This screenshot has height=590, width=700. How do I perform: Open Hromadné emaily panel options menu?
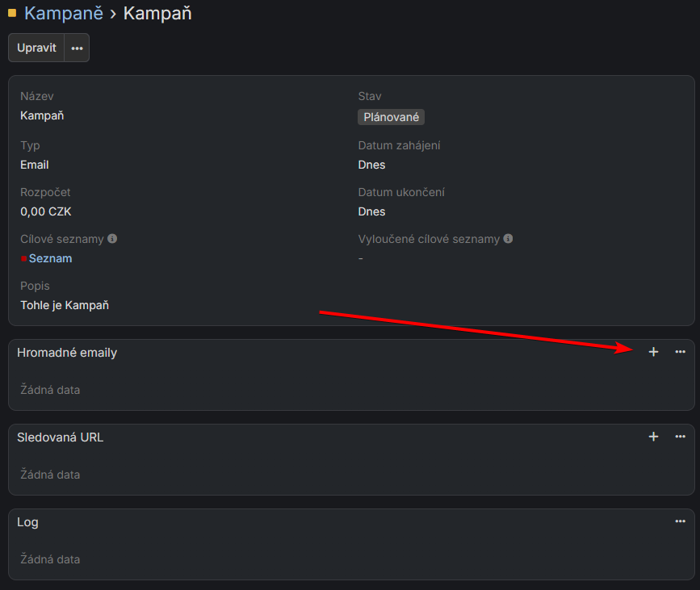(680, 352)
